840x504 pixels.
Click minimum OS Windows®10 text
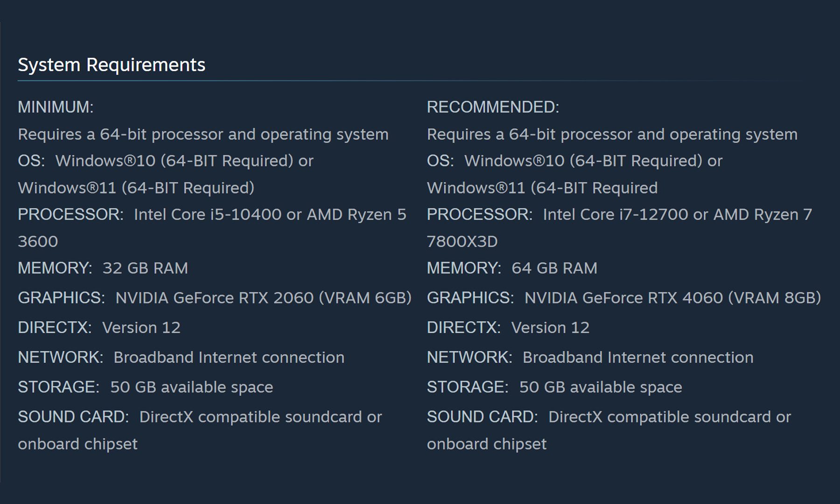tap(184, 161)
